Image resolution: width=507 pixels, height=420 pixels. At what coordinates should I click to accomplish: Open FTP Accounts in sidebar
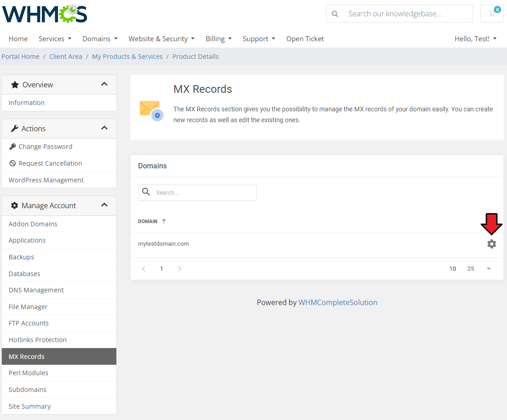click(x=59, y=323)
